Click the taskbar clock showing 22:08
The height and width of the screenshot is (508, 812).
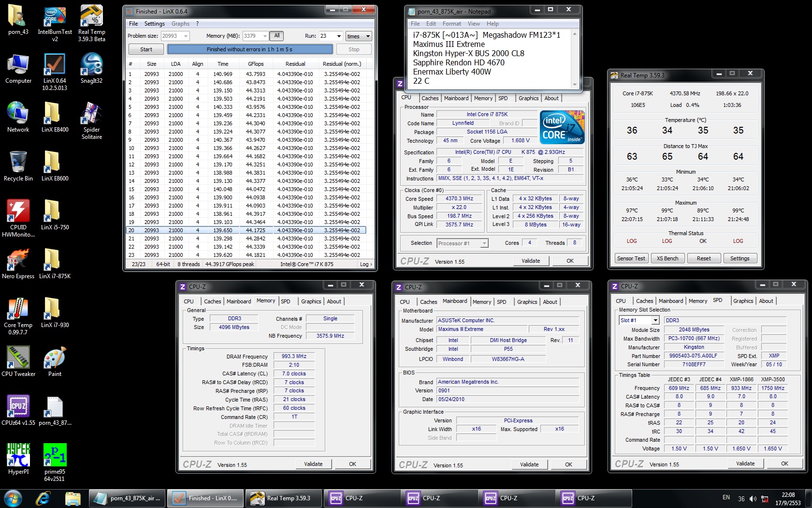[x=788, y=499]
